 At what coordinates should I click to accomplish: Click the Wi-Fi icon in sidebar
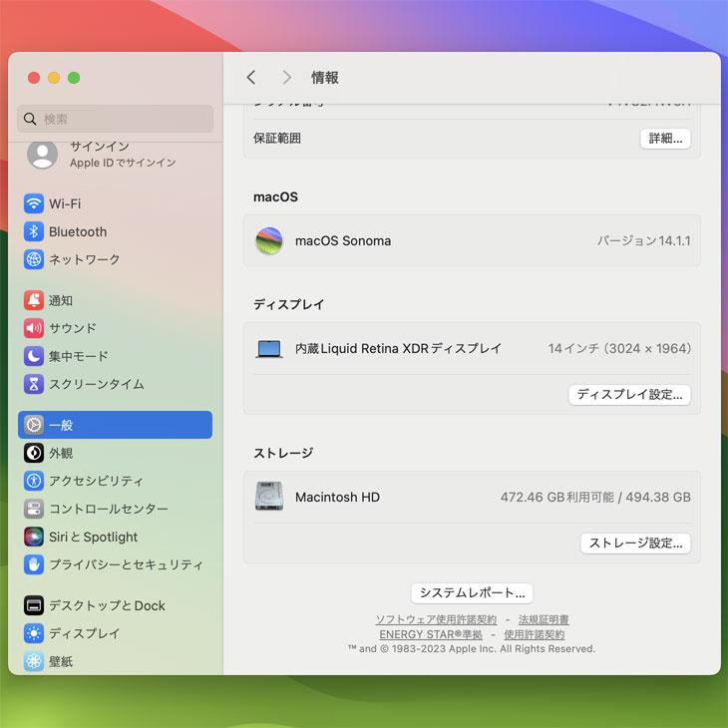click(x=34, y=203)
